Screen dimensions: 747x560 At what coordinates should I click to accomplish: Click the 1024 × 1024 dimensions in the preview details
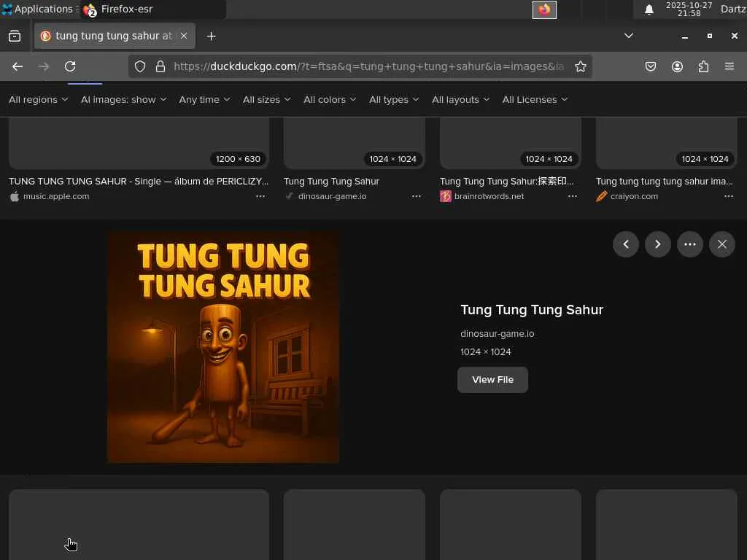pyautogui.click(x=485, y=352)
